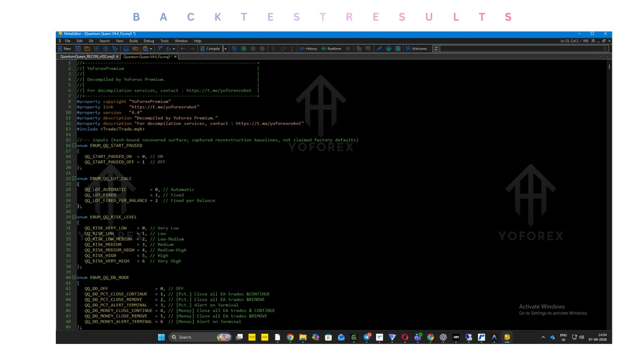Click the Paste clipboard icon
Image resolution: width=644 pixels, height=362 pixels.
[x=145, y=49]
